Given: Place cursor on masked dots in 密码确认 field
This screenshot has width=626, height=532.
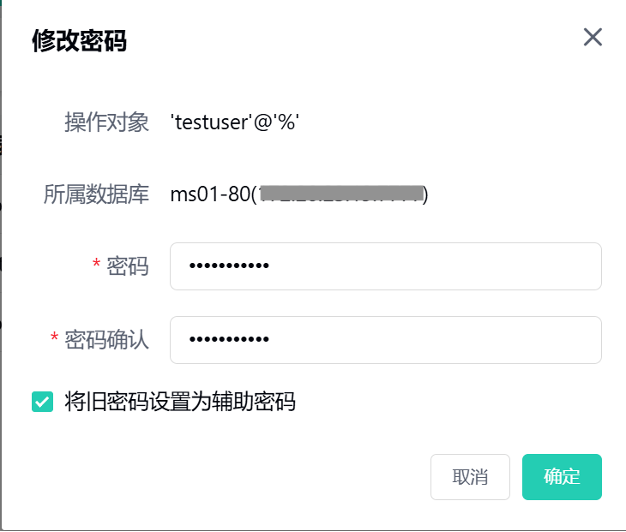Looking at the screenshot, I should [229, 340].
